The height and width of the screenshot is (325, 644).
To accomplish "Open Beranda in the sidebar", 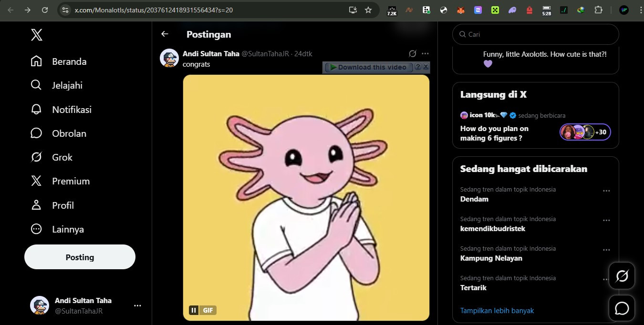I will 59,61.
